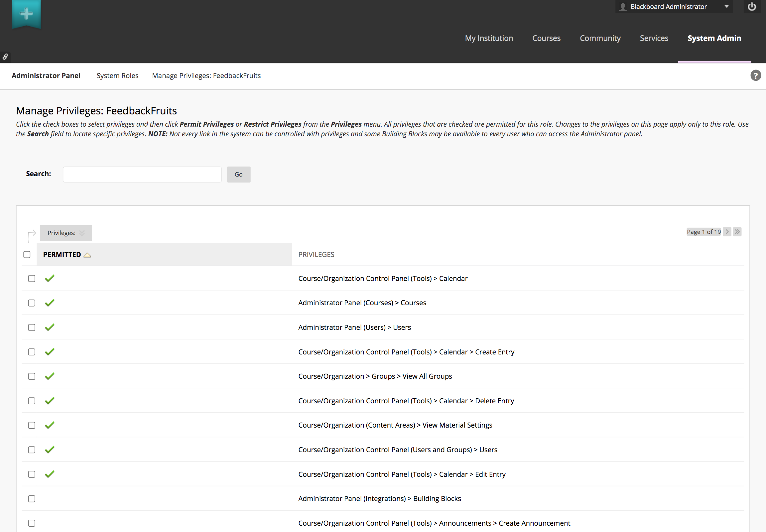Click green checkmark for Users and Groups row

pyautogui.click(x=50, y=450)
